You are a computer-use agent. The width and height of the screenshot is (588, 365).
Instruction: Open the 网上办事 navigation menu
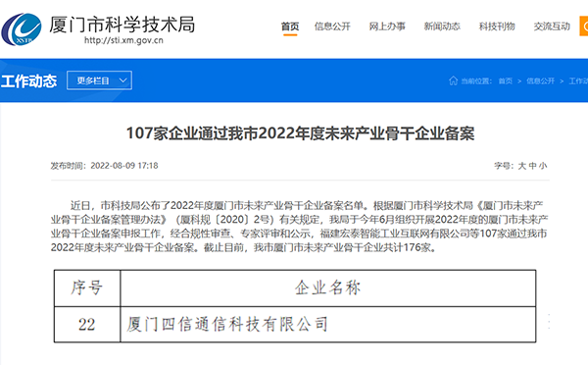tap(387, 26)
